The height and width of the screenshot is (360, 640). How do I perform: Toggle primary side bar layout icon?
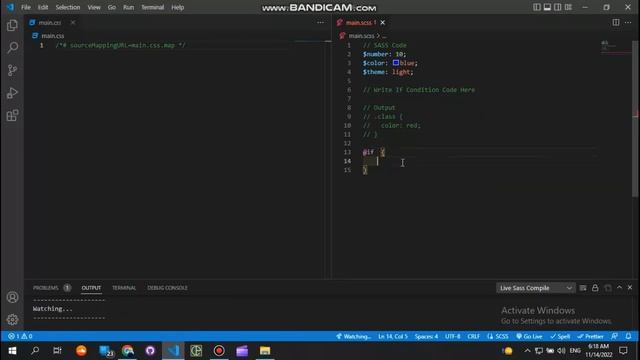coord(537,7)
